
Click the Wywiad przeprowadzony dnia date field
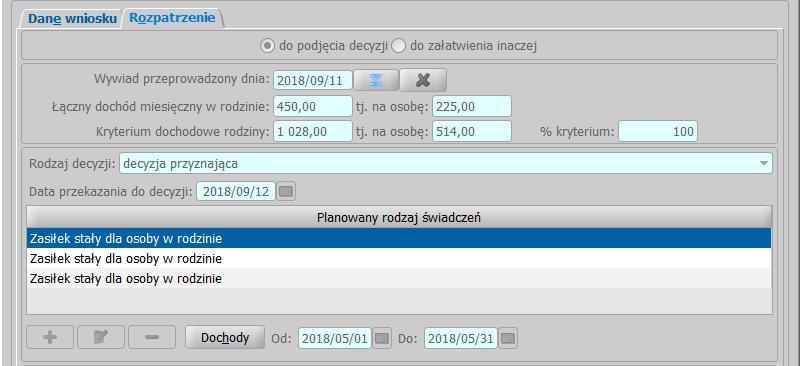[x=313, y=81]
